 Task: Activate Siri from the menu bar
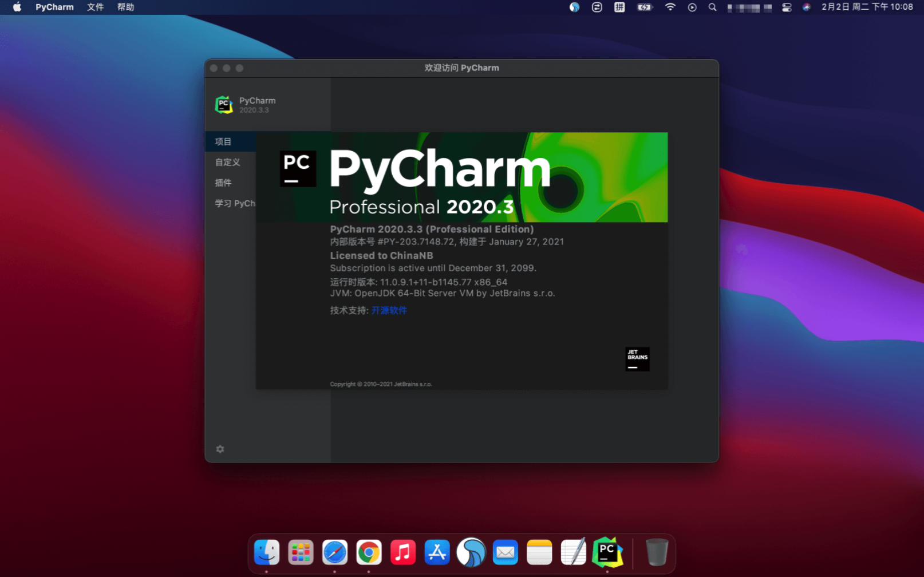click(807, 7)
